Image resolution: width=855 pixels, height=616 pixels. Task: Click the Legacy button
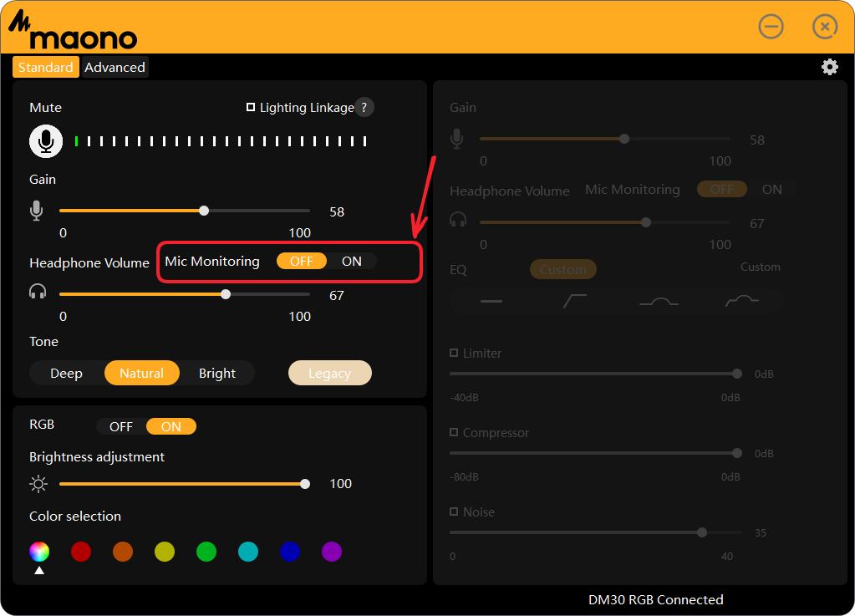pyautogui.click(x=329, y=374)
